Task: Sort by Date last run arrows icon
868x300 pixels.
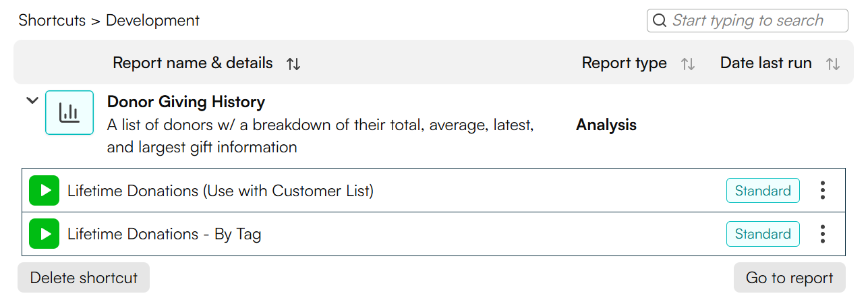Action: point(833,64)
